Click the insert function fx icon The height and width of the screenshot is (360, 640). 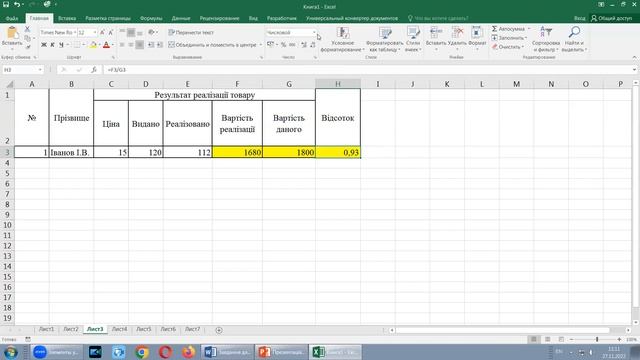click(x=93, y=70)
